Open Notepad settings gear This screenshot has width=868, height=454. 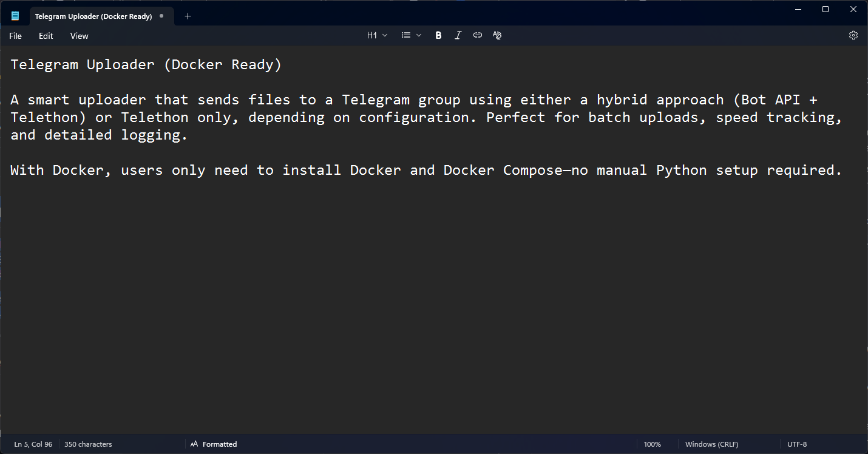click(x=853, y=36)
